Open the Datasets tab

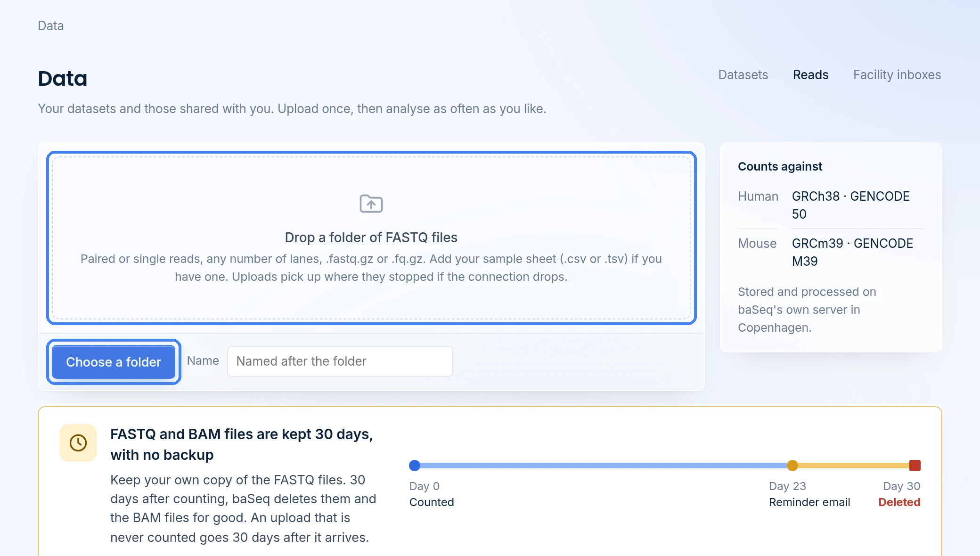point(743,75)
